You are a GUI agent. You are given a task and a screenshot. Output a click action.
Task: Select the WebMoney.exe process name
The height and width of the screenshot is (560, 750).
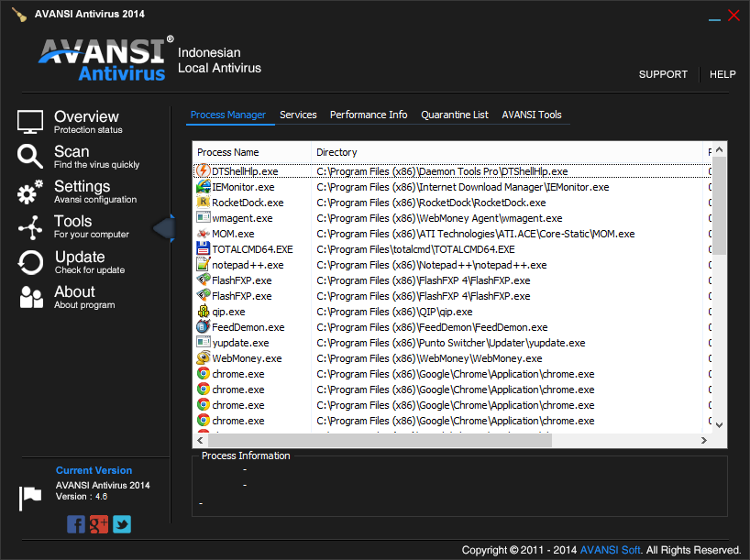click(x=247, y=358)
